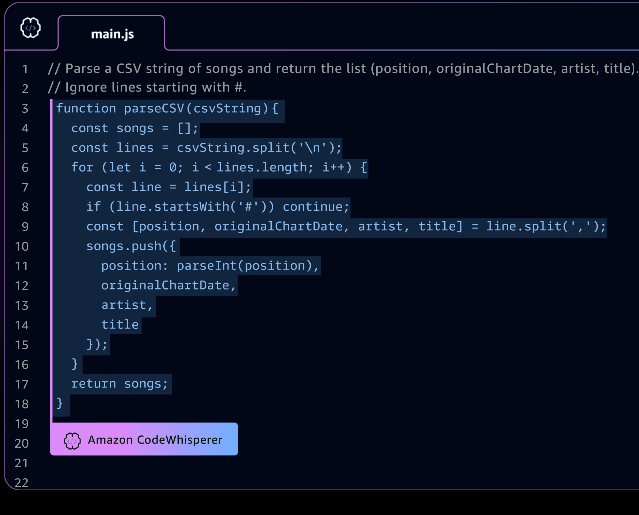Screen dimensions: 639x515
Task: Click the CodeWhisperer brain icon beside the tab
Action: click(x=31, y=28)
